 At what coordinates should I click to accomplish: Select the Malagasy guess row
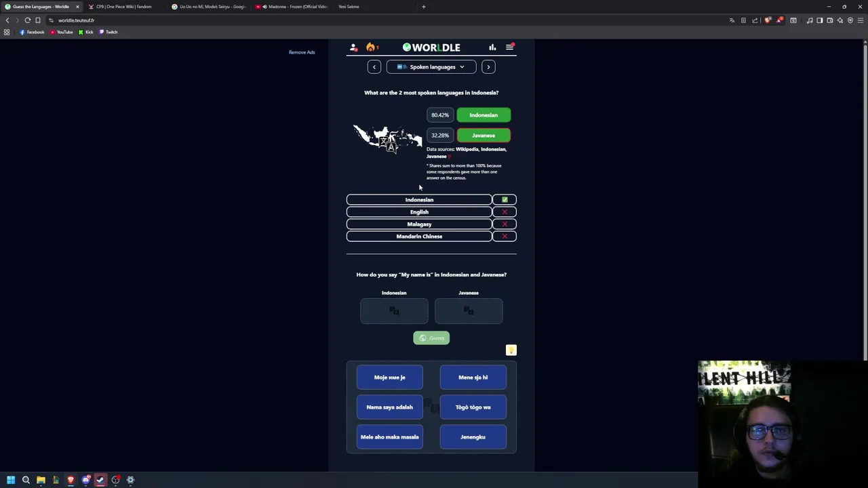(419, 224)
